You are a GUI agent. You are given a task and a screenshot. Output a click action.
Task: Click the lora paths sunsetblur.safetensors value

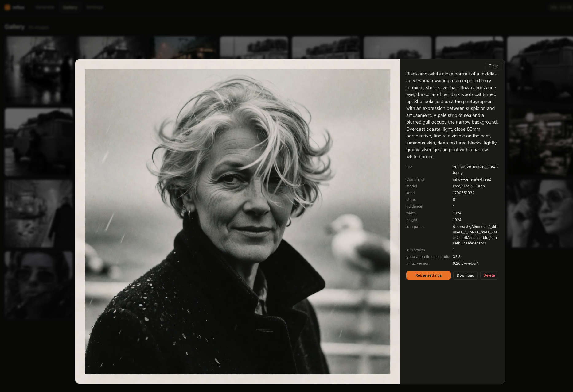475,235
